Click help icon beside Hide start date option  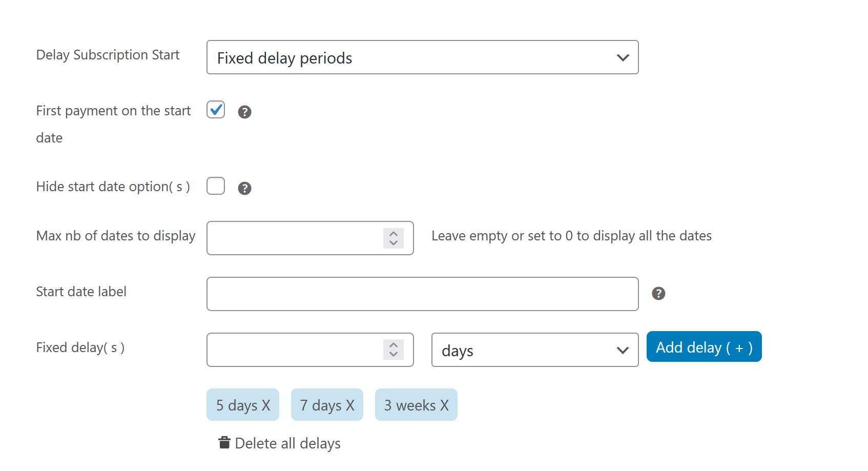click(x=244, y=188)
